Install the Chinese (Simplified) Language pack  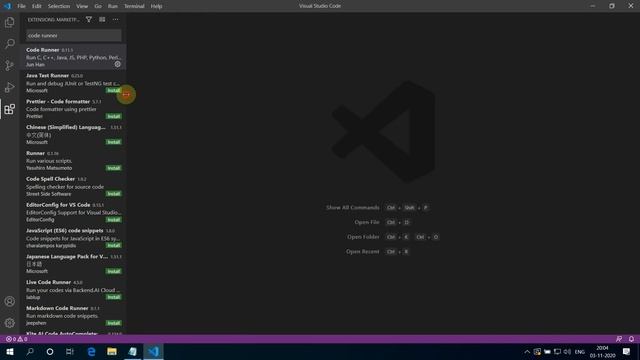click(x=113, y=142)
